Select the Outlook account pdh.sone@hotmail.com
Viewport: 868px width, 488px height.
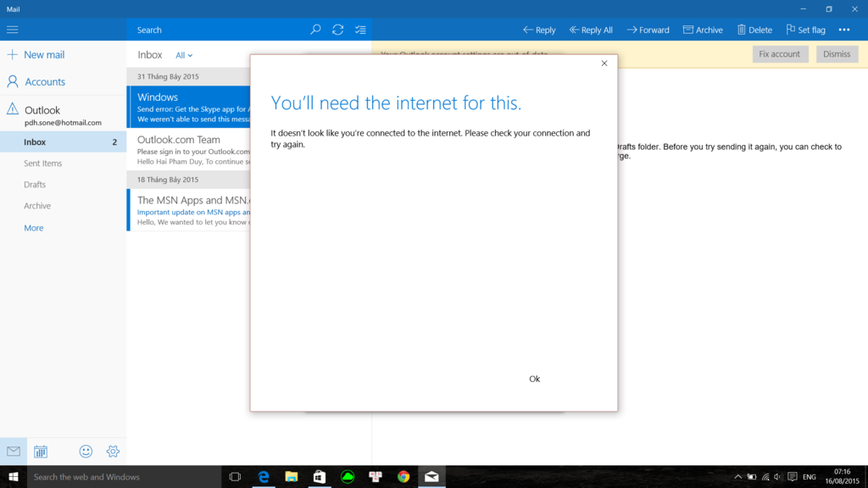click(x=63, y=115)
